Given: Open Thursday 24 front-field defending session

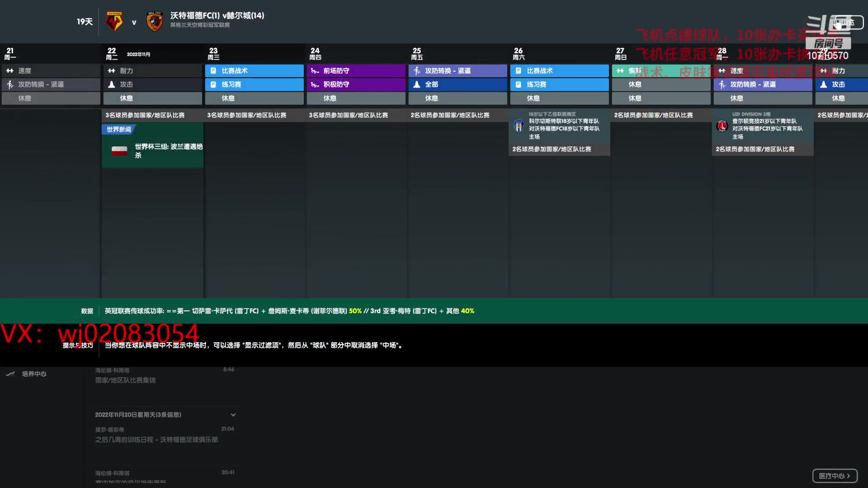Looking at the screenshot, I should pos(356,70).
